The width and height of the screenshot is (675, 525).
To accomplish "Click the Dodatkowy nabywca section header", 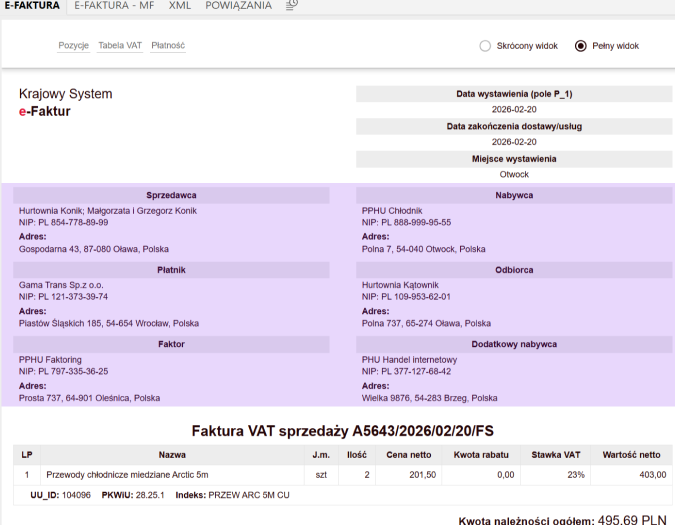I will [514, 344].
